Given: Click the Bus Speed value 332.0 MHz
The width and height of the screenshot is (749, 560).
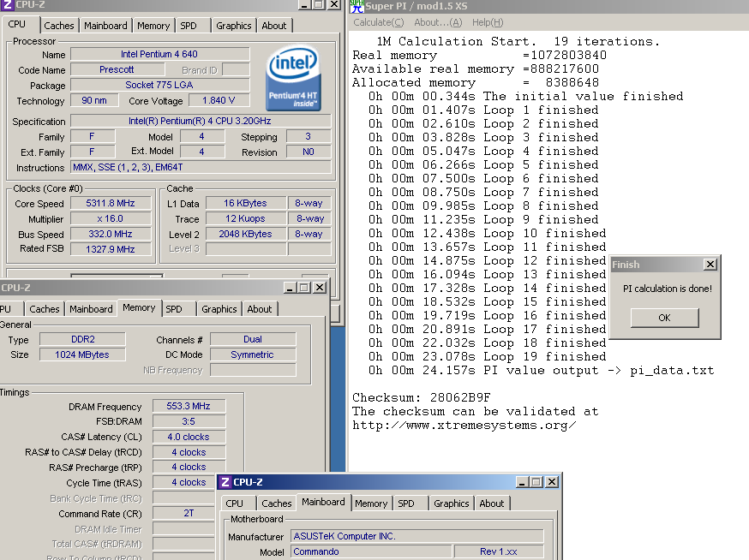Looking at the screenshot, I should [111, 234].
